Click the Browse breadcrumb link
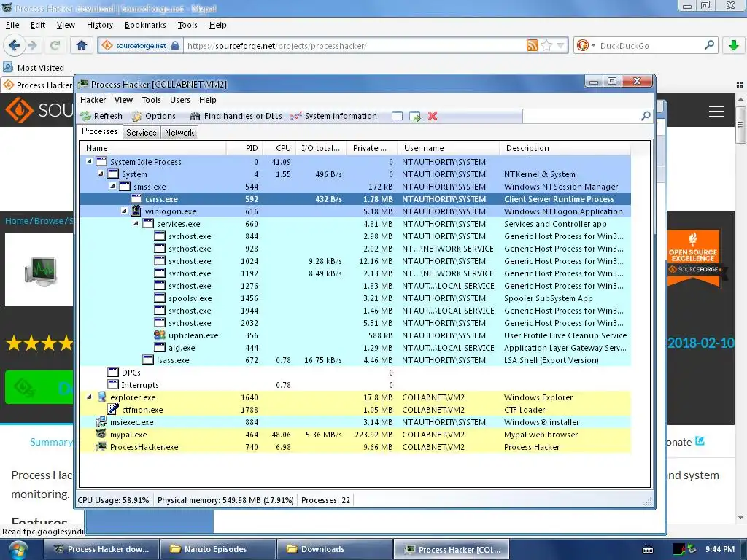 pos(49,221)
